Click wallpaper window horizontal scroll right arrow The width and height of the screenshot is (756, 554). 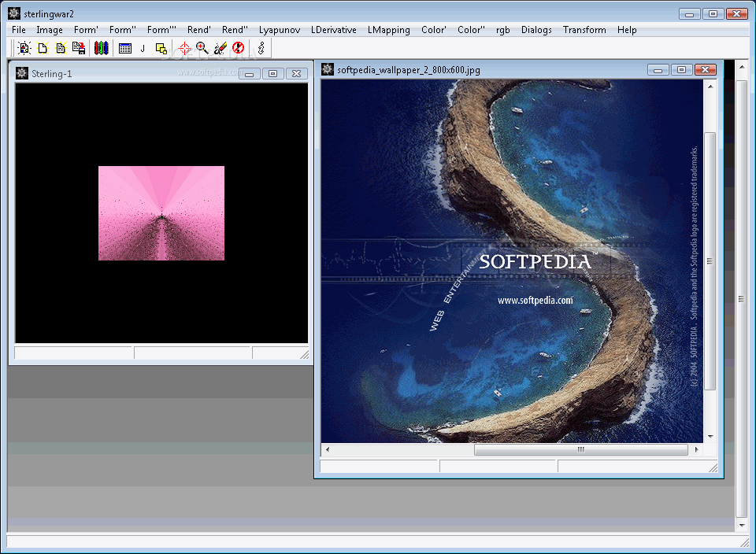click(x=697, y=449)
